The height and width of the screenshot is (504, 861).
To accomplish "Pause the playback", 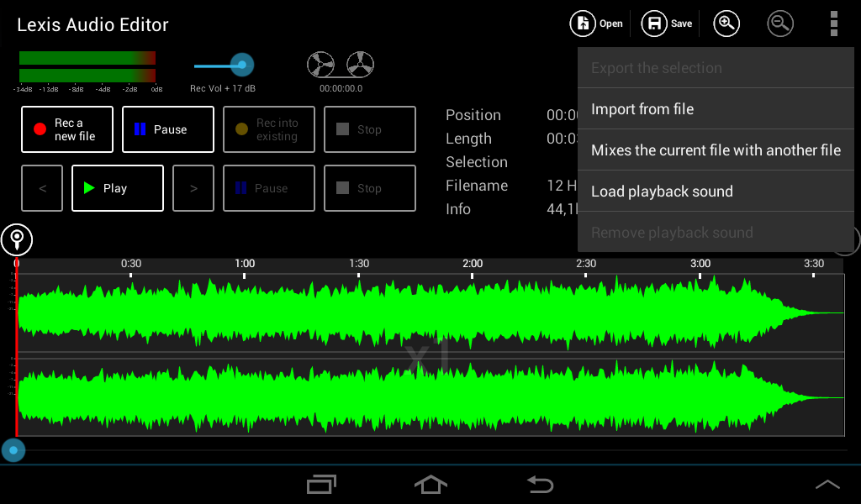I will point(269,188).
